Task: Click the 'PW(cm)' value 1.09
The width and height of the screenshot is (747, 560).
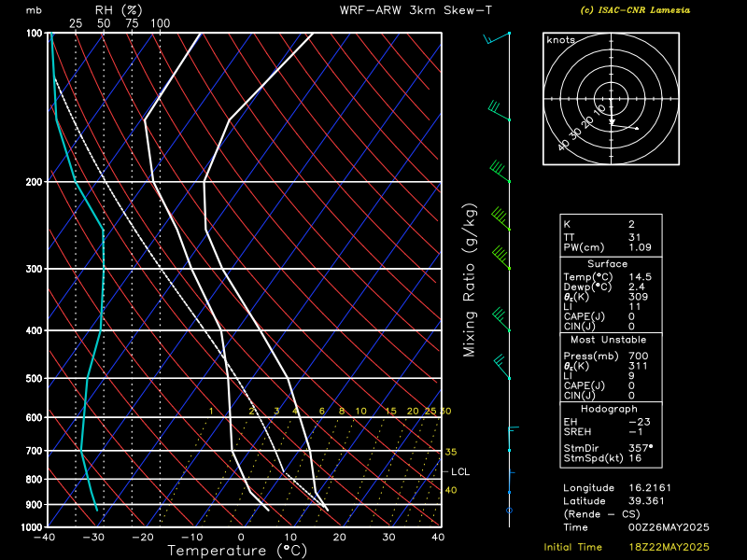Action: coord(640,247)
